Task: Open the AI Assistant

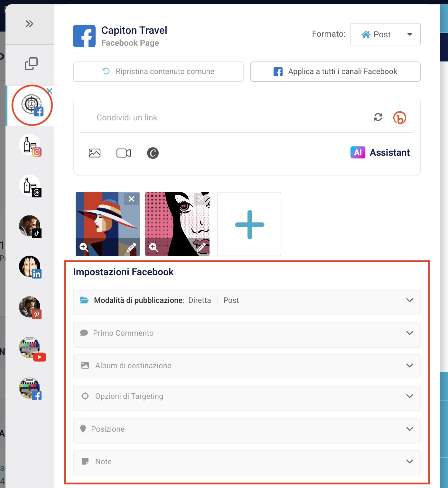Action: pyautogui.click(x=380, y=152)
